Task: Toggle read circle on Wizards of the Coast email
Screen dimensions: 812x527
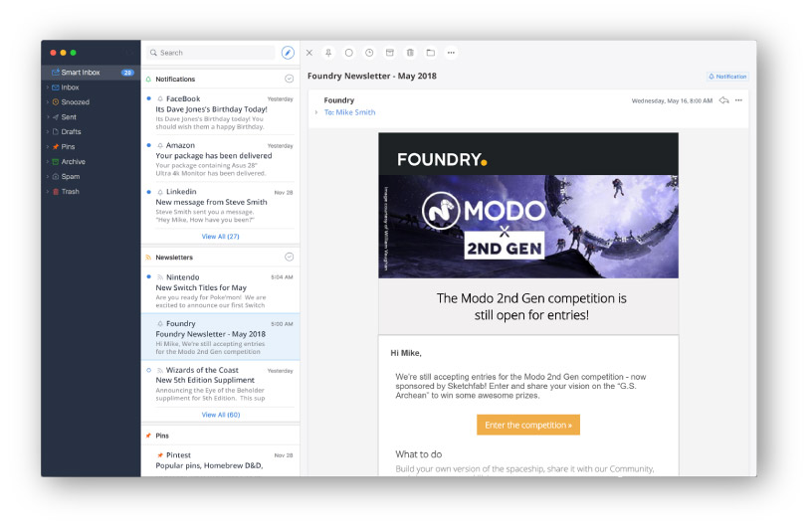Action: coord(148,370)
